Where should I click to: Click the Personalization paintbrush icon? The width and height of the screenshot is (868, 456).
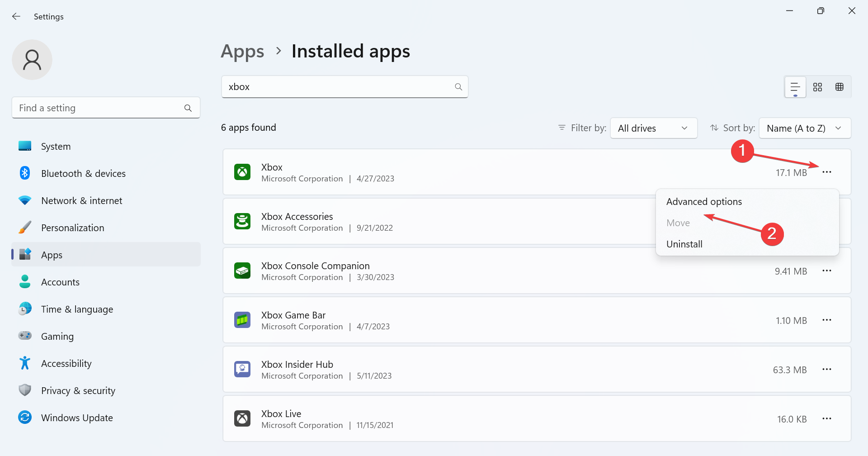(25, 227)
